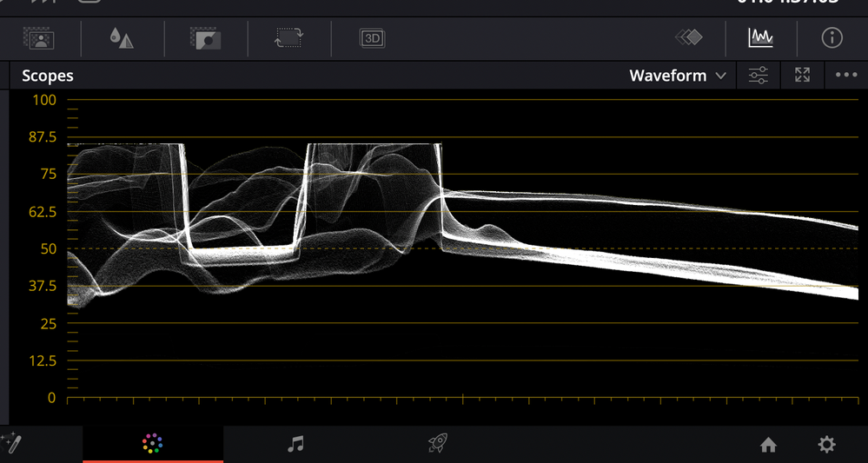Open the Waveform scope type dropdown
Screen dimensions: 868x463
click(668, 76)
